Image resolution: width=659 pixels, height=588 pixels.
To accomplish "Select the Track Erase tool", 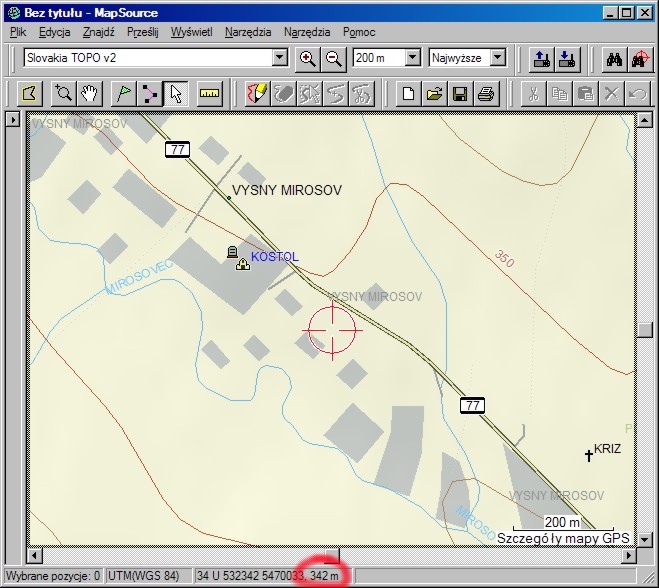I will pyautogui.click(x=283, y=93).
